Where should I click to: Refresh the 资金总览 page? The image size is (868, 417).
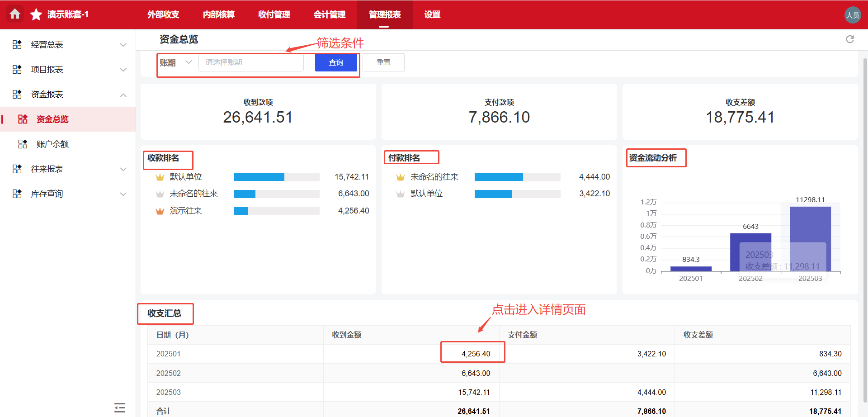tap(850, 39)
